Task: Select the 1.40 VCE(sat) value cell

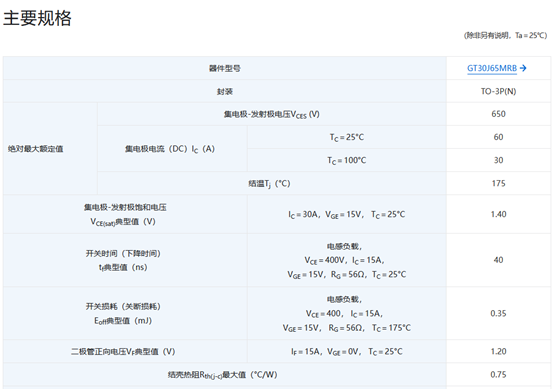Action: (498, 214)
